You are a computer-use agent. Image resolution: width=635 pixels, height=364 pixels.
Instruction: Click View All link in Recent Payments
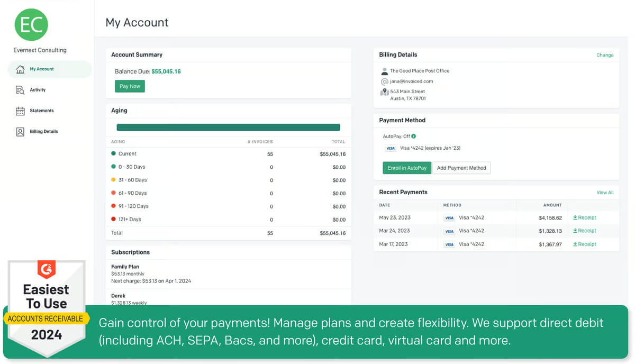pyautogui.click(x=605, y=193)
